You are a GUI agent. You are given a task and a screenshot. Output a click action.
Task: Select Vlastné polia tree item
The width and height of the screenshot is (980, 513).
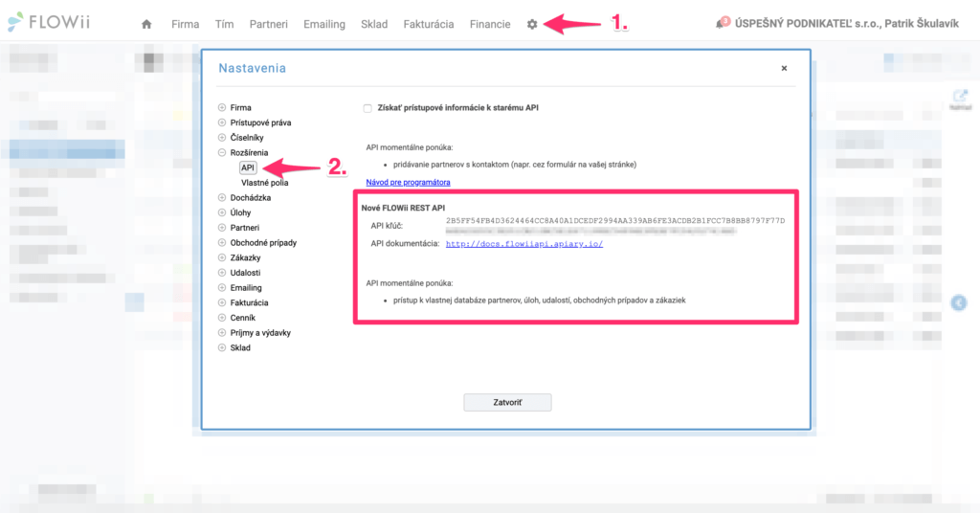click(265, 183)
